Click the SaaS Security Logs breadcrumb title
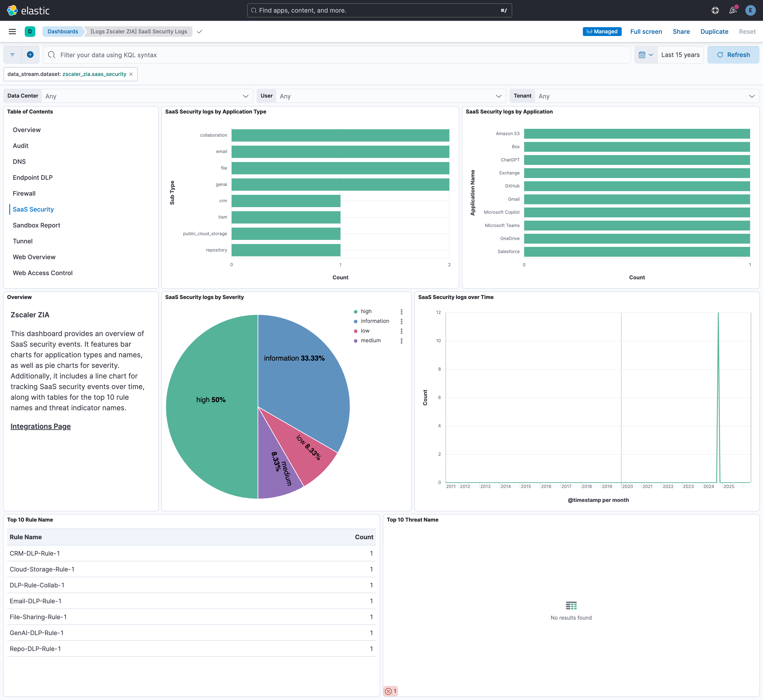This screenshot has height=700, width=763. point(139,31)
